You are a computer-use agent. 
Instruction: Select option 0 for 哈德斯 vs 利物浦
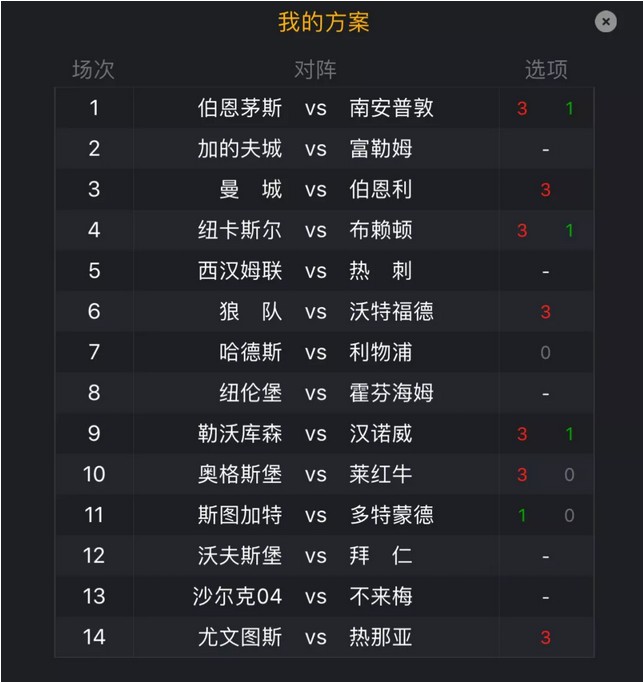tap(546, 352)
